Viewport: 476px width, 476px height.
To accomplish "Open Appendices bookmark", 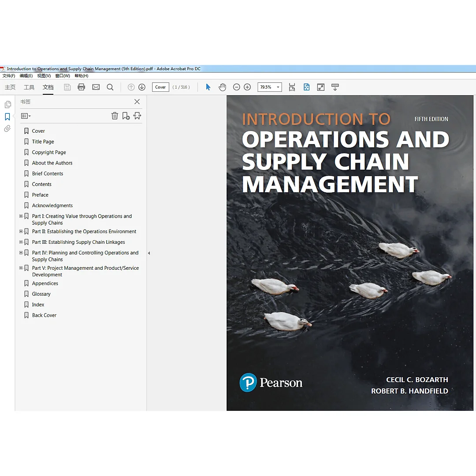I will coord(45,283).
